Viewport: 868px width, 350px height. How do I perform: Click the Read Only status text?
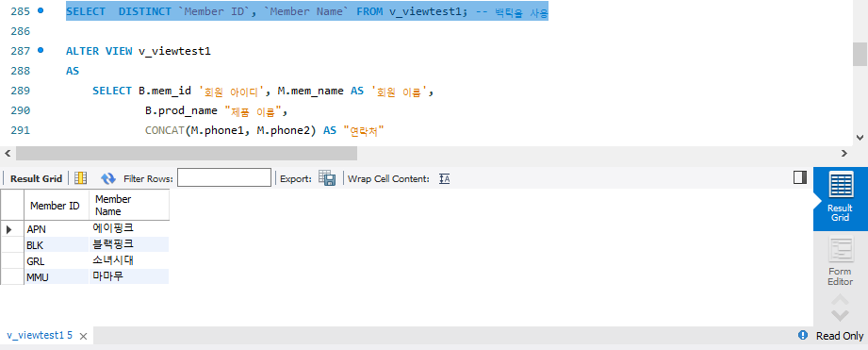click(839, 336)
